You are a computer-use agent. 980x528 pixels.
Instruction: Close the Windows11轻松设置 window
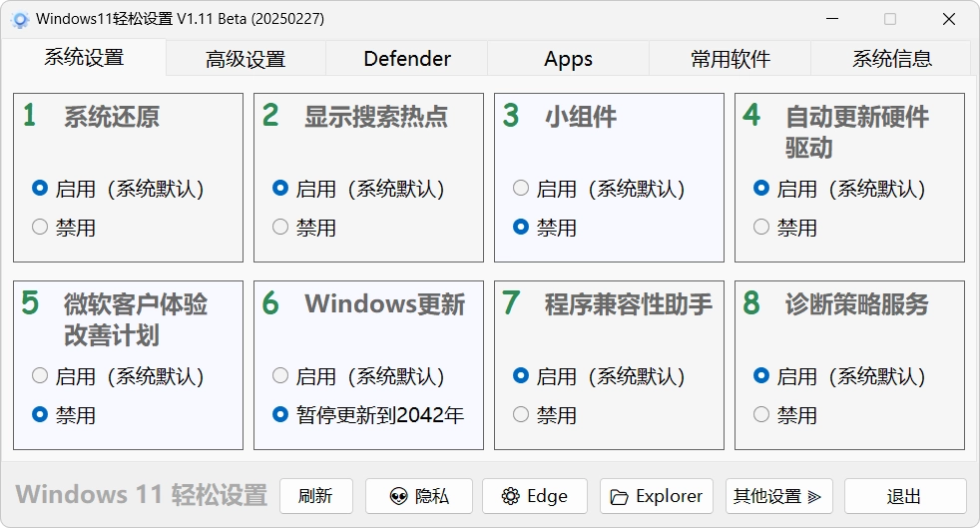[949, 19]
